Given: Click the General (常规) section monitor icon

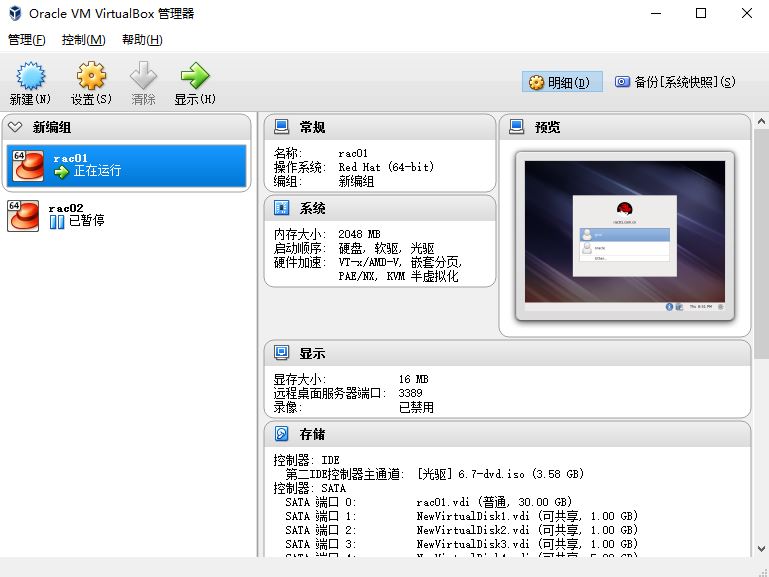Looking at the screenshot, I should [x=282, y=127].
